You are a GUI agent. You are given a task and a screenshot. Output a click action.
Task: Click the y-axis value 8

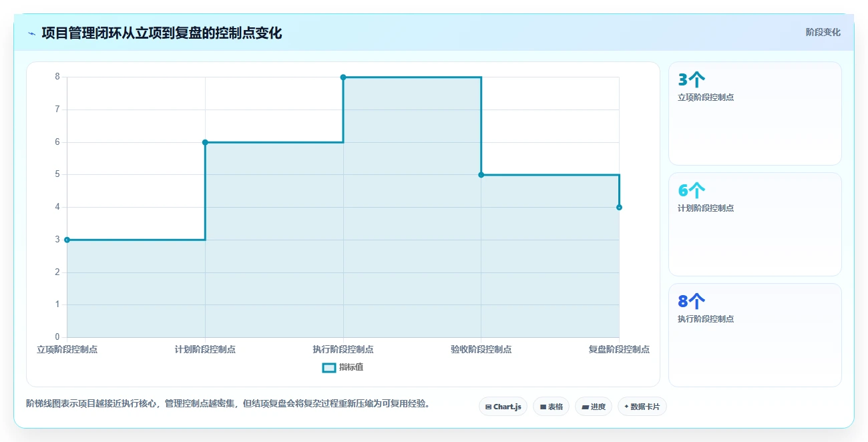tap(57, 77)
